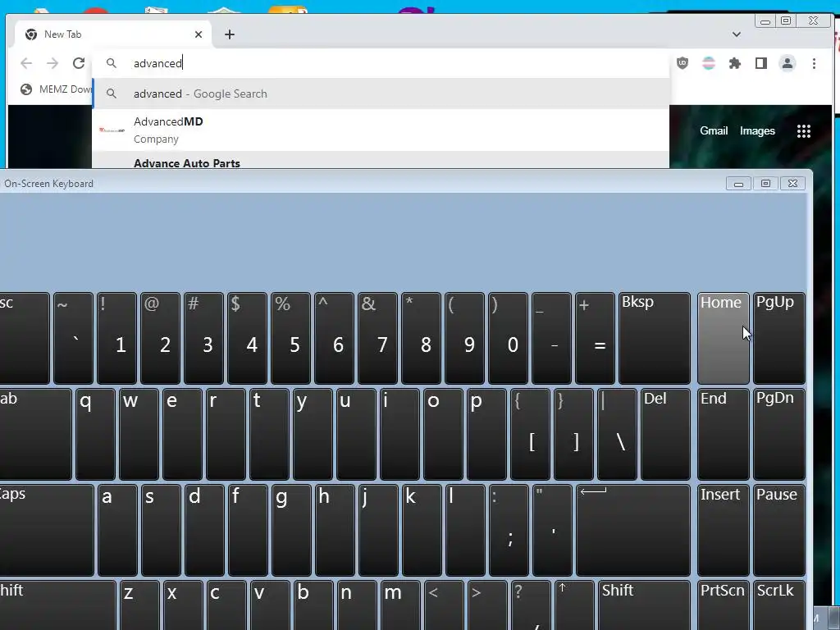Image resolution: width=840 pixels, height=630 pixels.
Task: Click the semicolon key
Action: point(509,531)
